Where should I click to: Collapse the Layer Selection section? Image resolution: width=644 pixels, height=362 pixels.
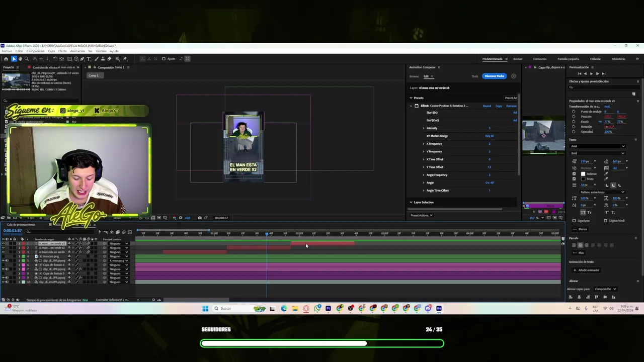(411, 202)
